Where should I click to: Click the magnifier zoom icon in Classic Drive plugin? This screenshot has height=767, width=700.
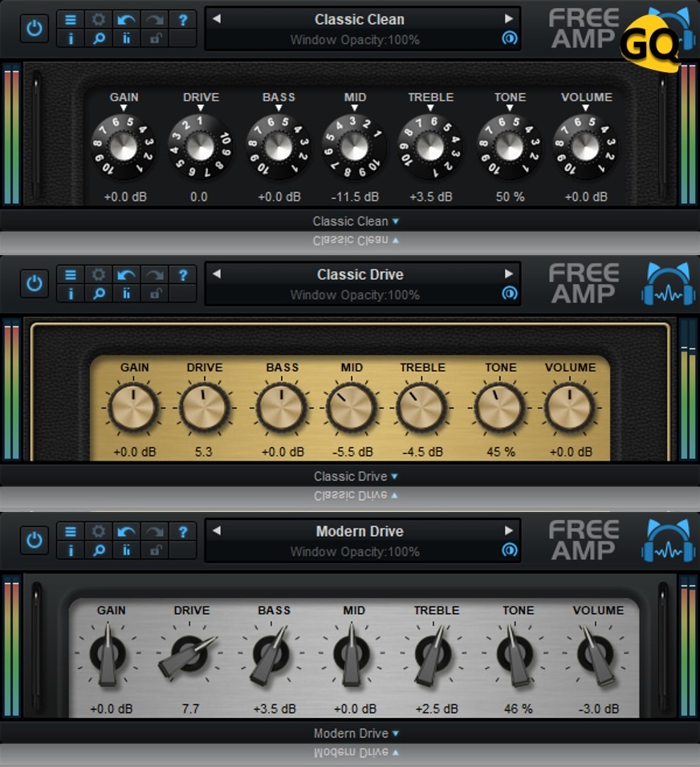click(99, 294)
